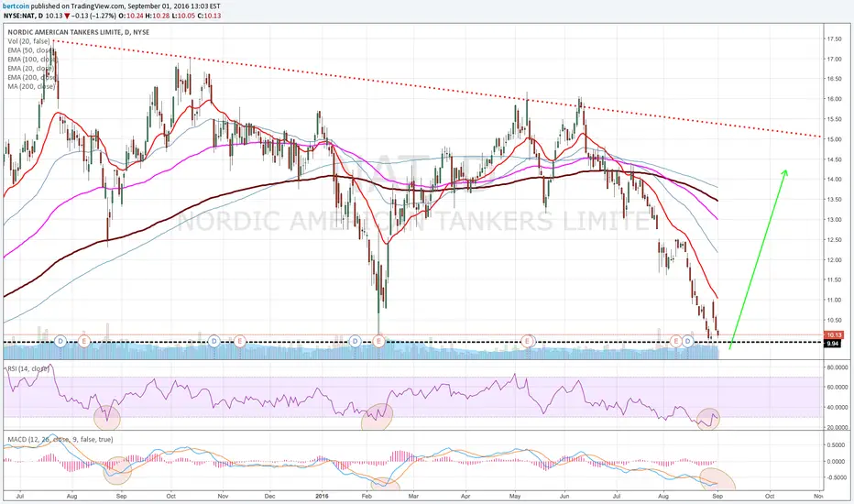854x504 pixels.
Task: Click the Apr label on time axis
Action: [x=465, y=497]
